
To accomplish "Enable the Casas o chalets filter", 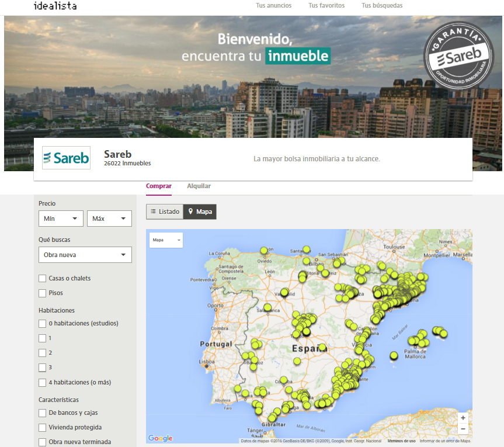I will 42,278.
